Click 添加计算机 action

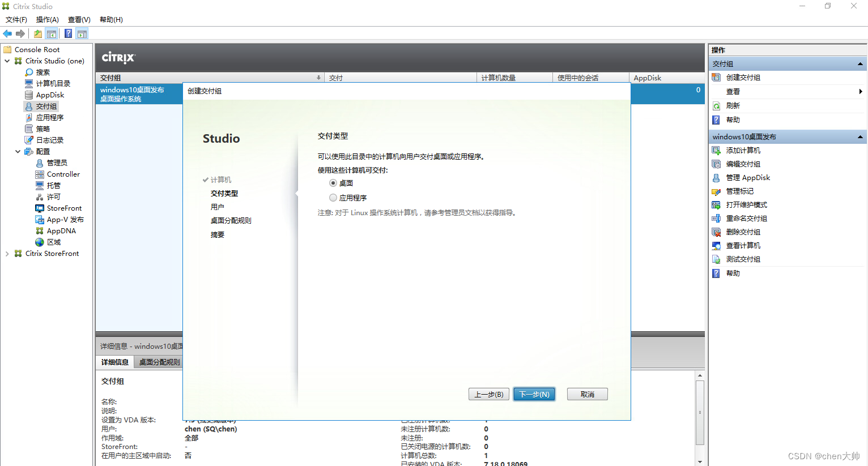click(743, 151)
